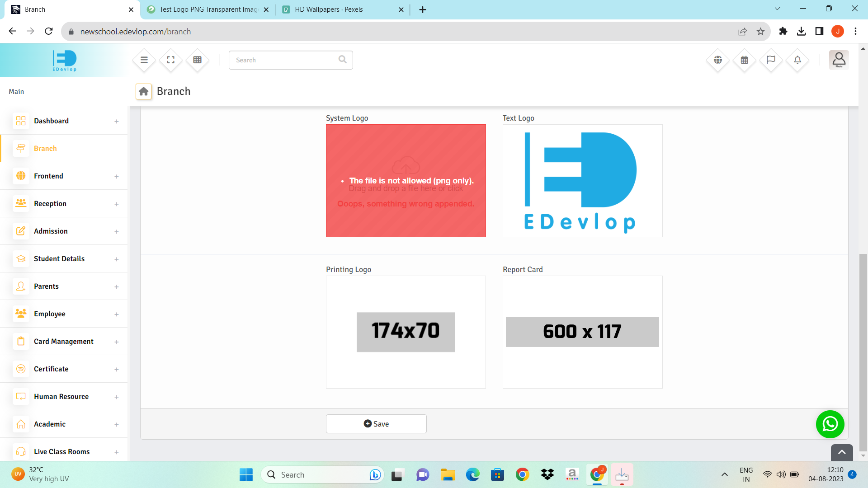
Task: Click the hamburger menu toggle icon
Action: [x=144, y=60]
